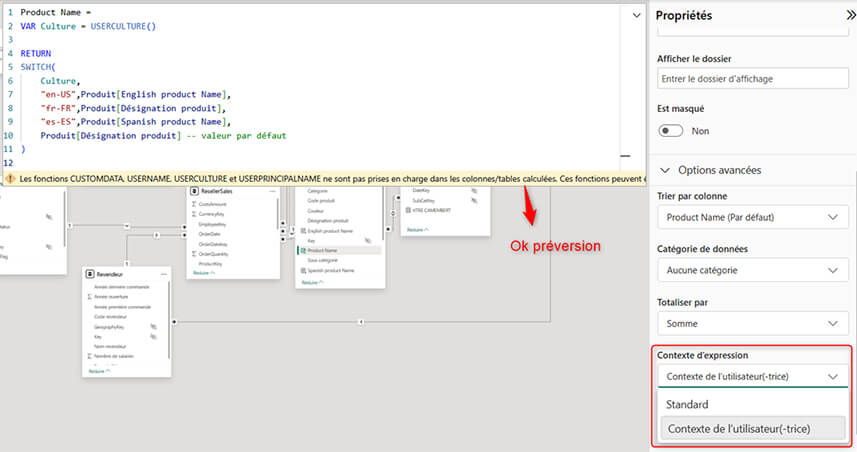Select the Code revendeur field
The height and width of the screenshot is (452, 857).
110,317
